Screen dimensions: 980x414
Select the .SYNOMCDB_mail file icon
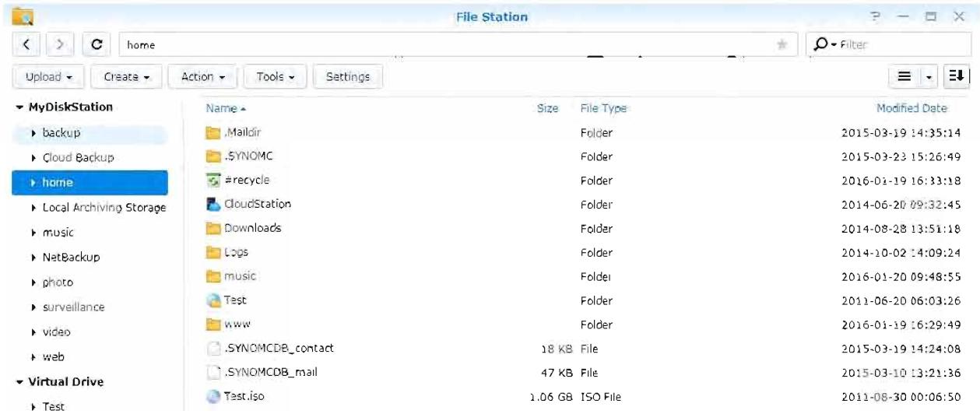(213, 372)
